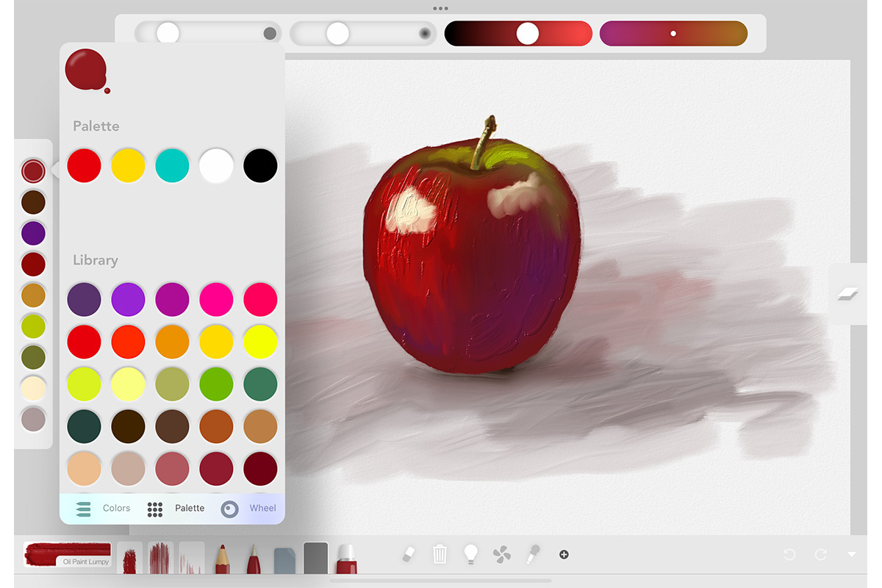The height and width of the screenshot is (588, 882).
Task: Click the current color paint blob
Action: coord(87,71)
